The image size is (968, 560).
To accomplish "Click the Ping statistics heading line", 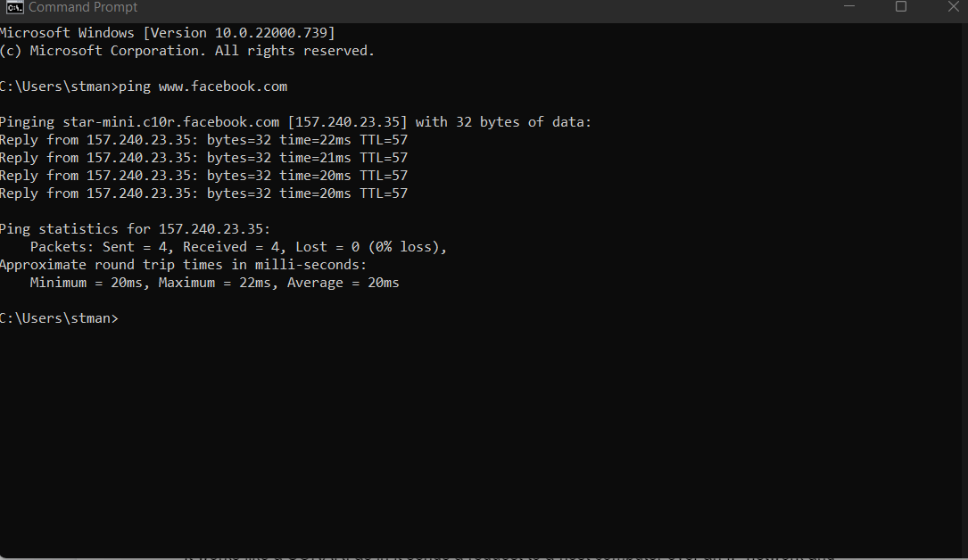I will 135,229.
